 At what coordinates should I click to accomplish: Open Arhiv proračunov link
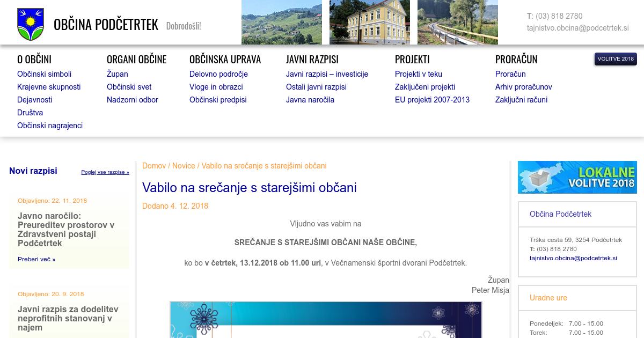pos(523,87)
